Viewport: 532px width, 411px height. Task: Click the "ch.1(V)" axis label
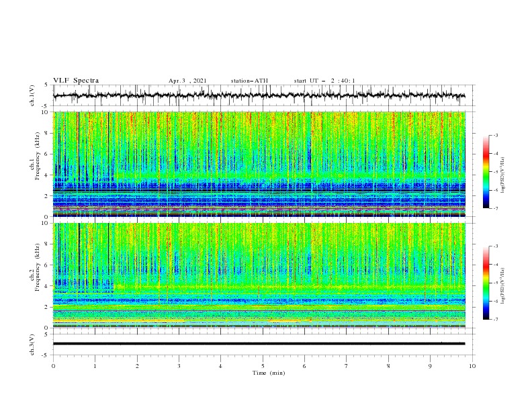(x=32, y=95)
